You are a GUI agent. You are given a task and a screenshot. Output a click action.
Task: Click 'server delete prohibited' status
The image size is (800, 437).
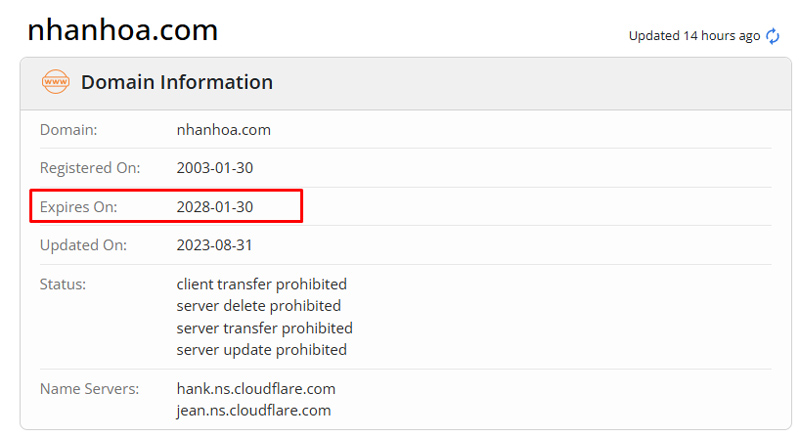click(x=258, y=306)
